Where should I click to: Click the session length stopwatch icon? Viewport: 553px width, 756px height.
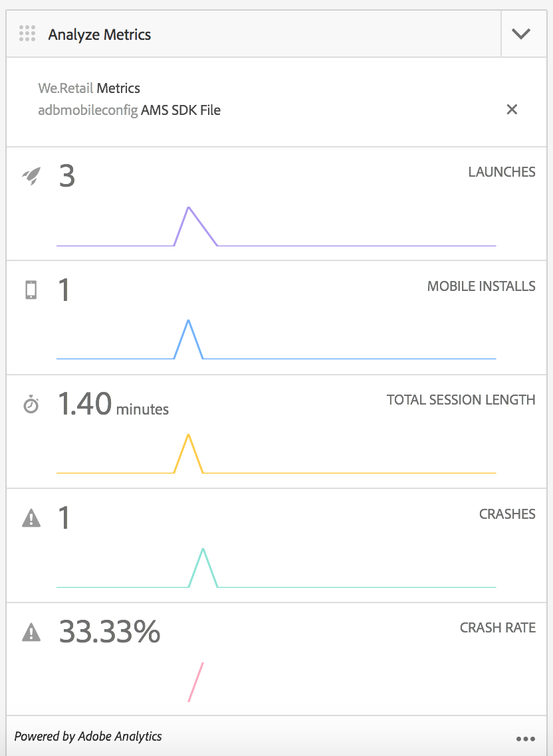(31, 405)
